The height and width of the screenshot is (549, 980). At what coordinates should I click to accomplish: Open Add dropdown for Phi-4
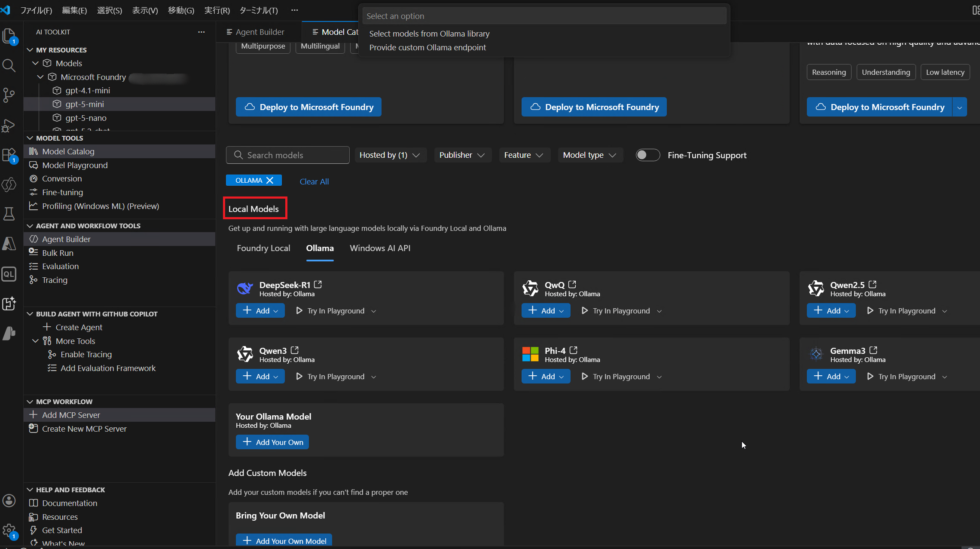click(x=562, y=377)
